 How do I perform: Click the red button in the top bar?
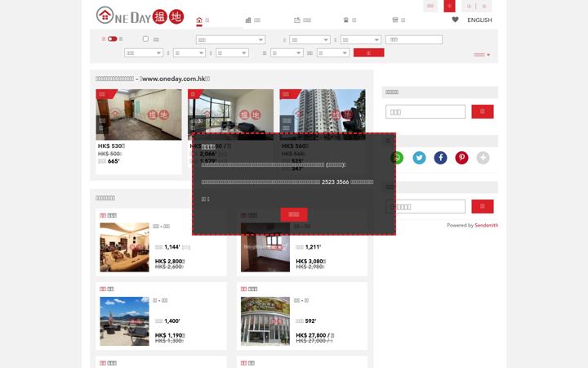pyautogui.click(x=449, y=6)
